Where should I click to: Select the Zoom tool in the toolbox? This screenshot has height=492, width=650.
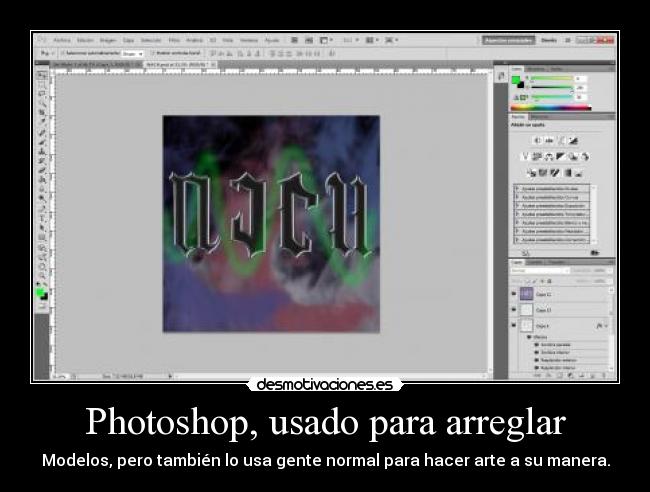tap(42, 276)
